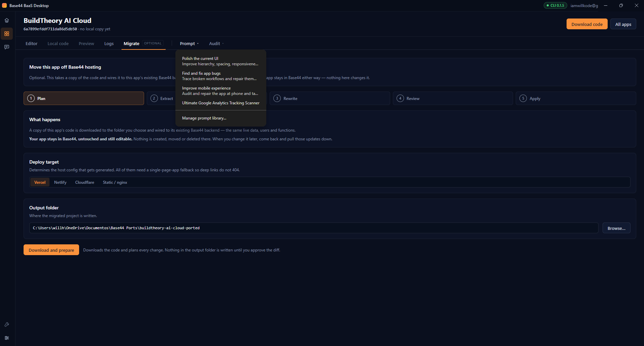The image size is (644, 346).
Task: Select step 1 Plan
Action: click(x=84, y=99)
